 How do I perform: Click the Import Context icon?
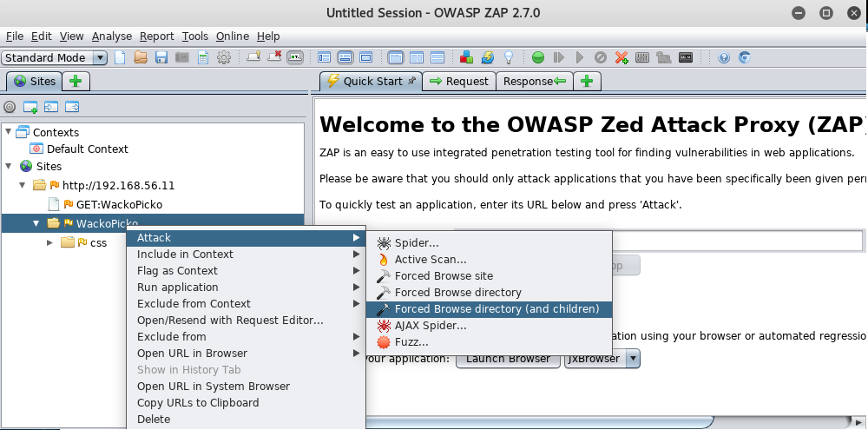click(x=51, y=107)
